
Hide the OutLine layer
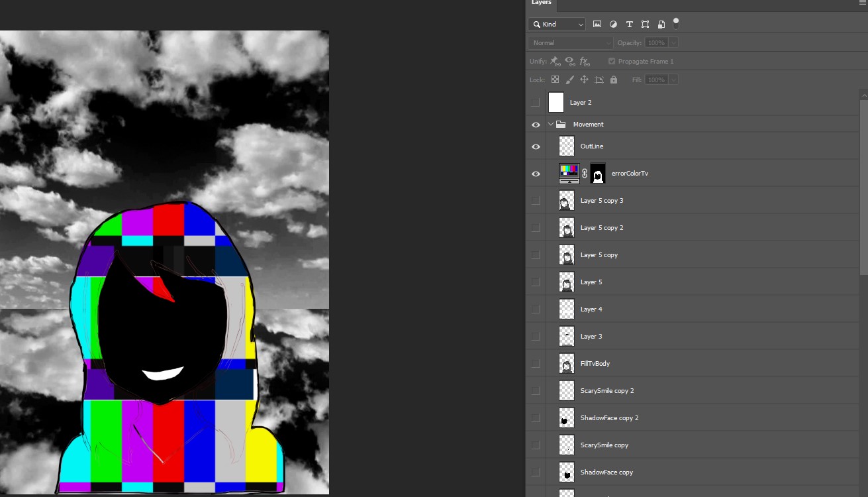click(536, 146)
